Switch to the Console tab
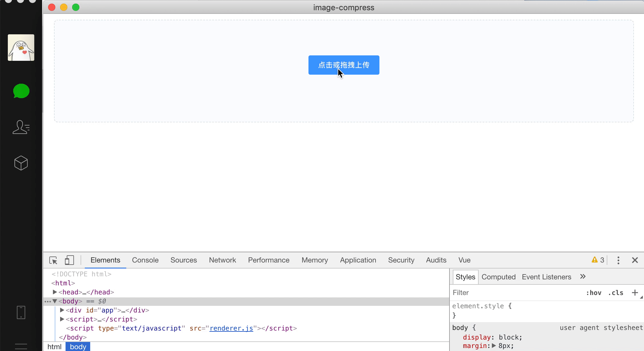Viewport: 644px width, 351px height. pos(145,260)
